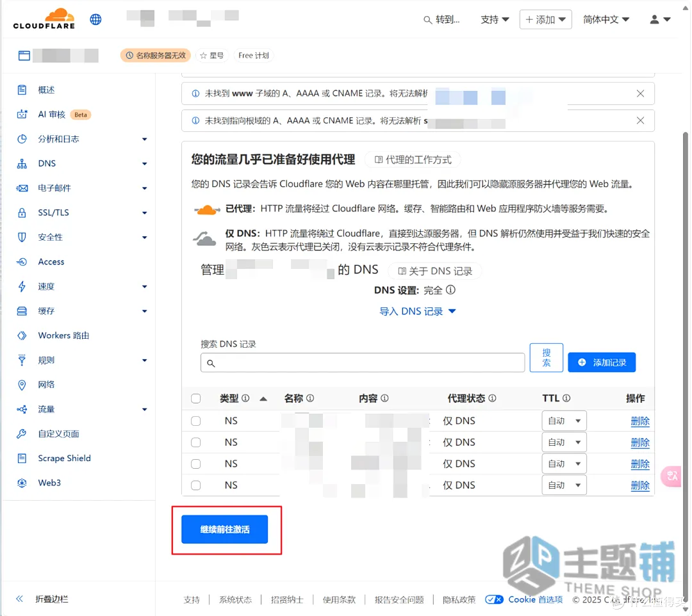Screen dimensions: 692x616
Task: Click the 速度 lightning bolt icon
Action: click(22, 287)
